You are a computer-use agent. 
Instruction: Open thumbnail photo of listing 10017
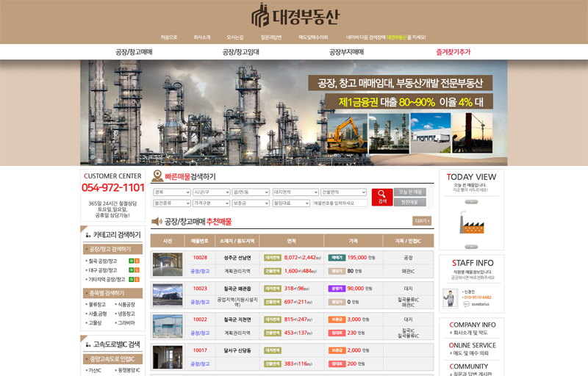168,358
